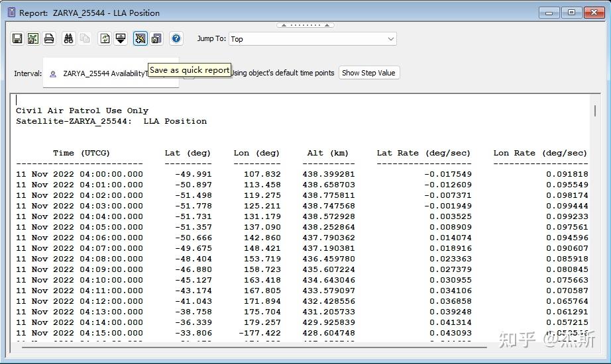Maximize the report window
The width and height of the screenshot is (611, 364).
[571, 13]
